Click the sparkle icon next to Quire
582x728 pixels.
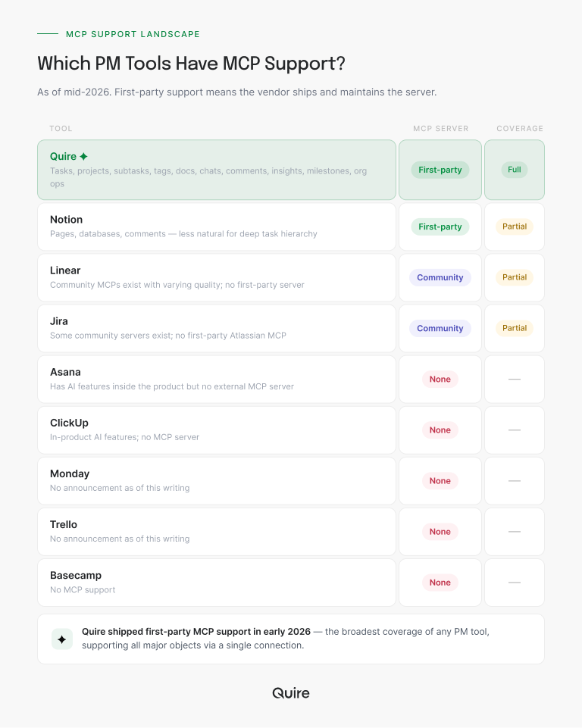tap(83, 157)
